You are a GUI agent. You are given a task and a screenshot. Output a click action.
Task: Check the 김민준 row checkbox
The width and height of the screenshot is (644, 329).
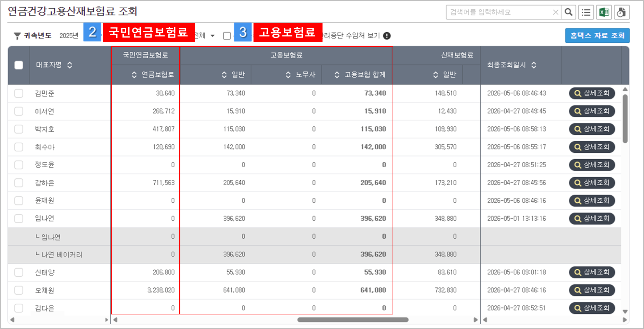point(19,93)
